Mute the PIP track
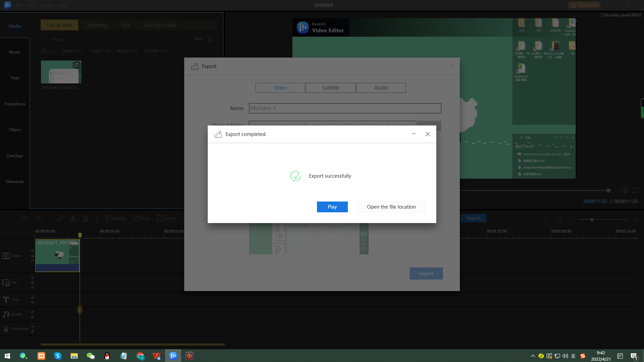This screenshot has width=644, height=362. [33, 278]
